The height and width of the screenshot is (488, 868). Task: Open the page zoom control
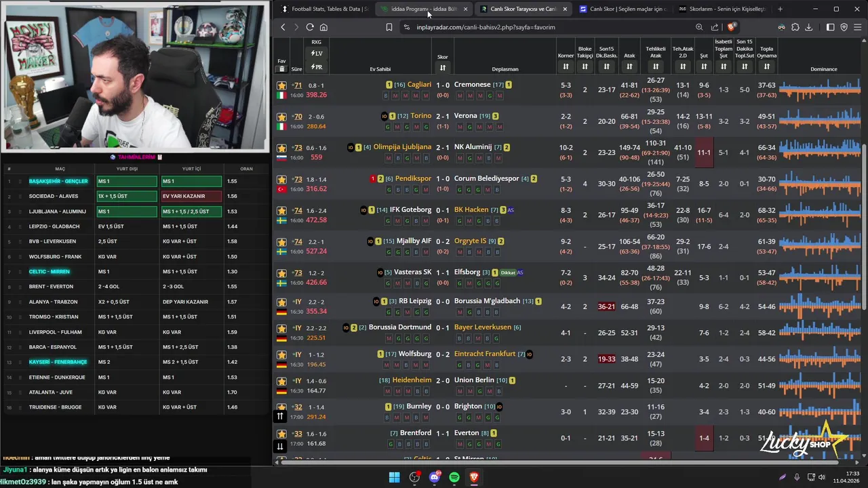coord(699,27)
